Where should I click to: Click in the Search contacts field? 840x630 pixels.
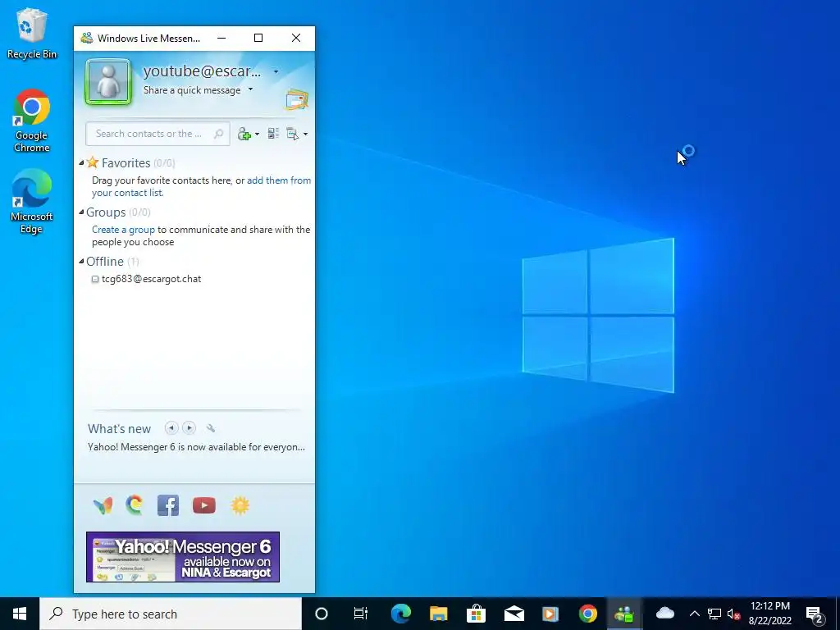(157, 134)
